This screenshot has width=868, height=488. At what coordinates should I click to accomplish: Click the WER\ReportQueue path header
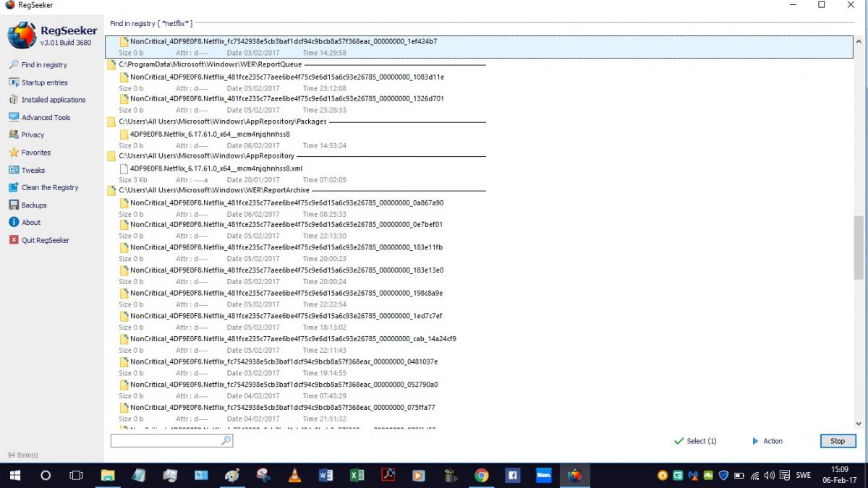tap(210, 65)
